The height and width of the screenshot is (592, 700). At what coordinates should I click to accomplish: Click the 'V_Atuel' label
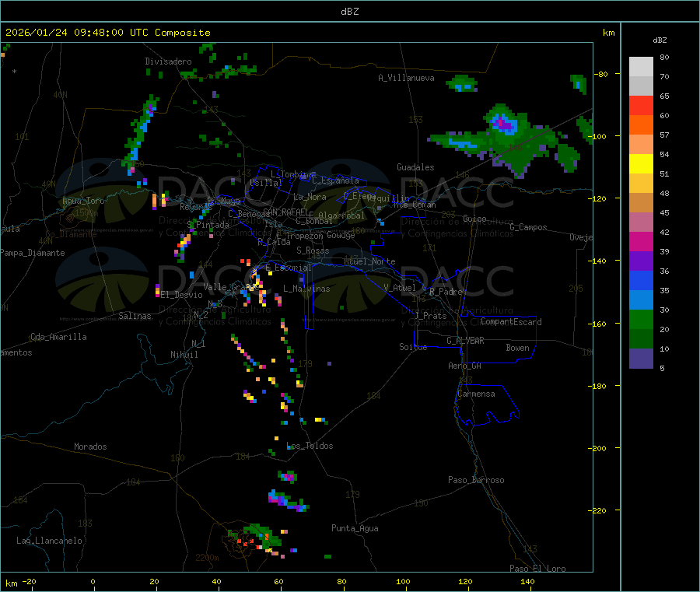[400, 288]
